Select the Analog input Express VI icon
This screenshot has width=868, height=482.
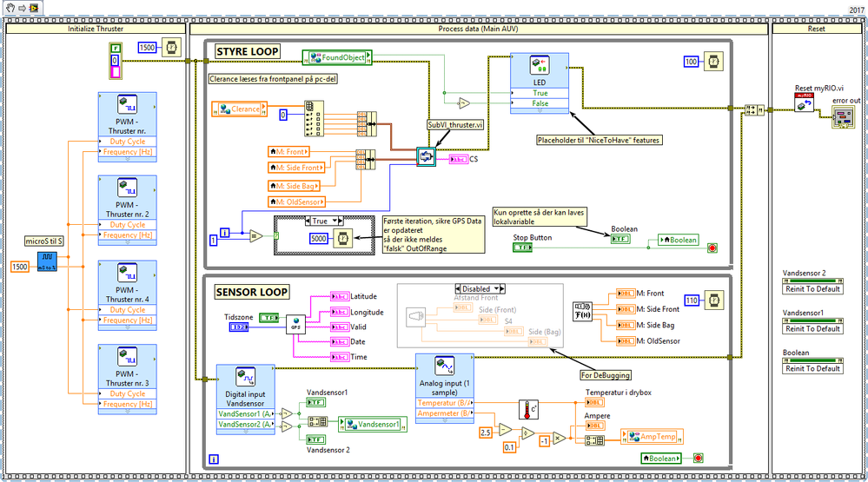click(445, 366)
